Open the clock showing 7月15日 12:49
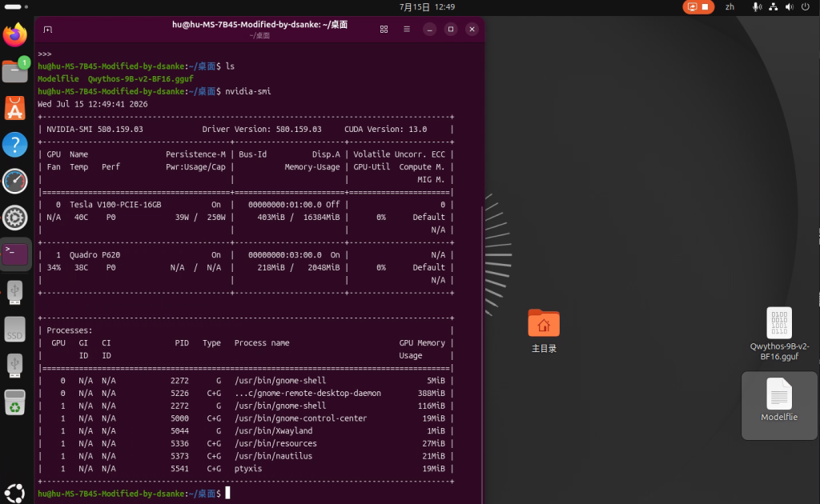820x504 pixels. pyautogui.click(x=428, y=6)
